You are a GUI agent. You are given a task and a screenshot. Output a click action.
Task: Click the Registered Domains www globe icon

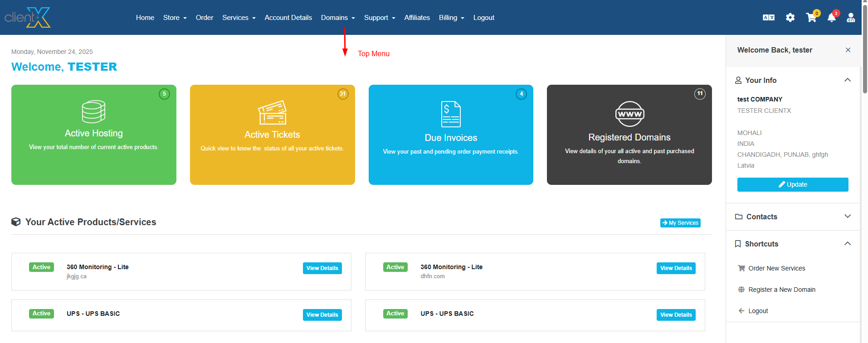pos(629,114)
